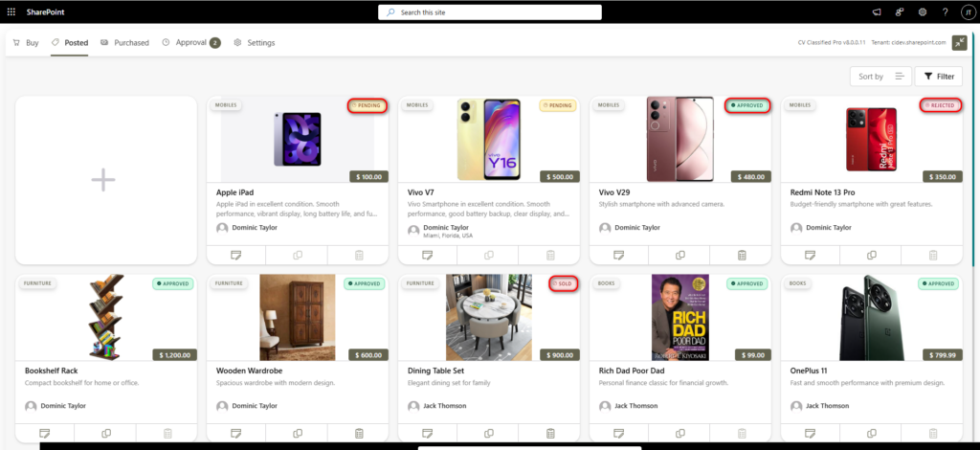Edit the Bookshelf Rack listing
Viewport: 980px width, 450px height.
44,433
